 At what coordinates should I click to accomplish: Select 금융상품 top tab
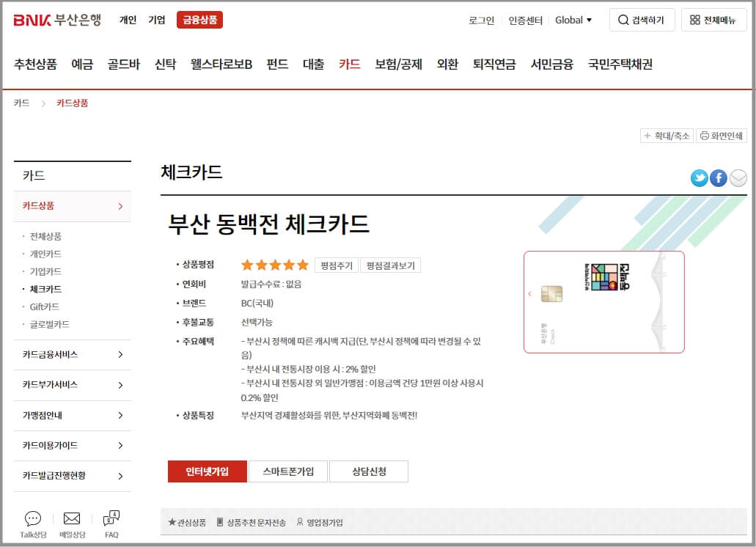199,20
